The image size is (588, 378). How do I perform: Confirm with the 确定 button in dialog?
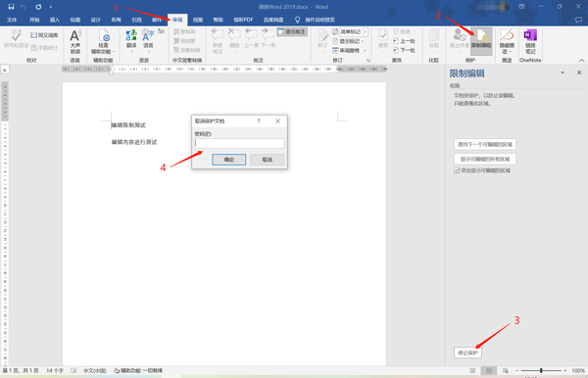click(x=229, y=160)
